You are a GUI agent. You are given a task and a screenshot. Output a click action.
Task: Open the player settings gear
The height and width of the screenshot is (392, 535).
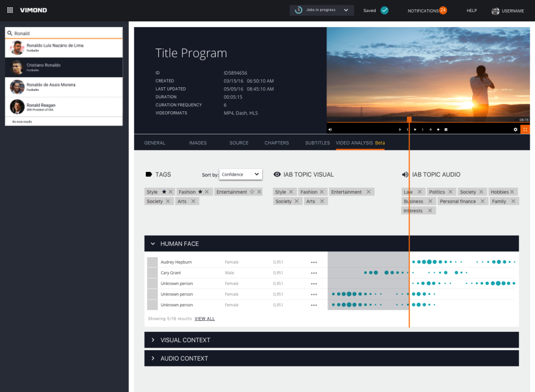516,130
